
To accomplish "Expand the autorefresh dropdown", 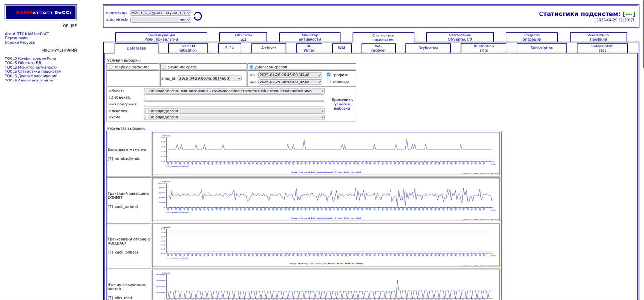I will (x=161, y=20).
